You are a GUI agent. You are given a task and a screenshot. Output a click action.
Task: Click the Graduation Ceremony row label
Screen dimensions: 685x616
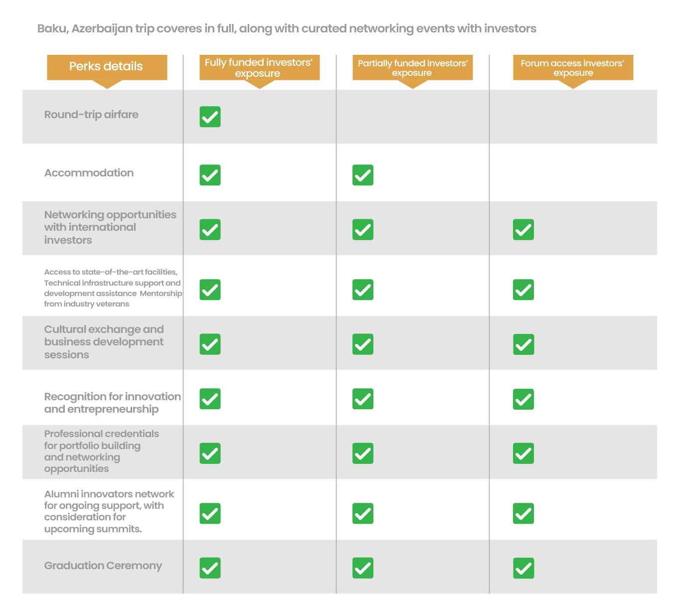[103, 566]
